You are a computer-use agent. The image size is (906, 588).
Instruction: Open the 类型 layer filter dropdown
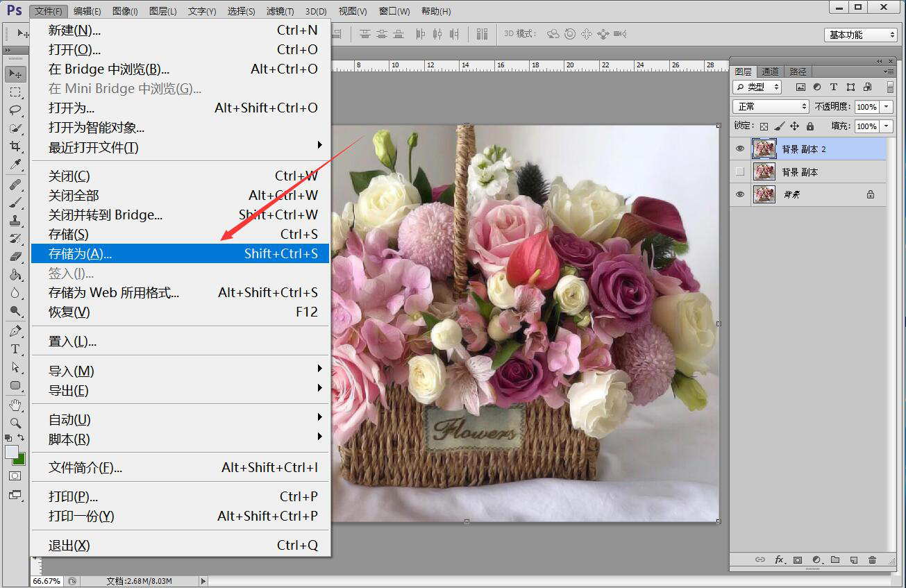(757, 87)
